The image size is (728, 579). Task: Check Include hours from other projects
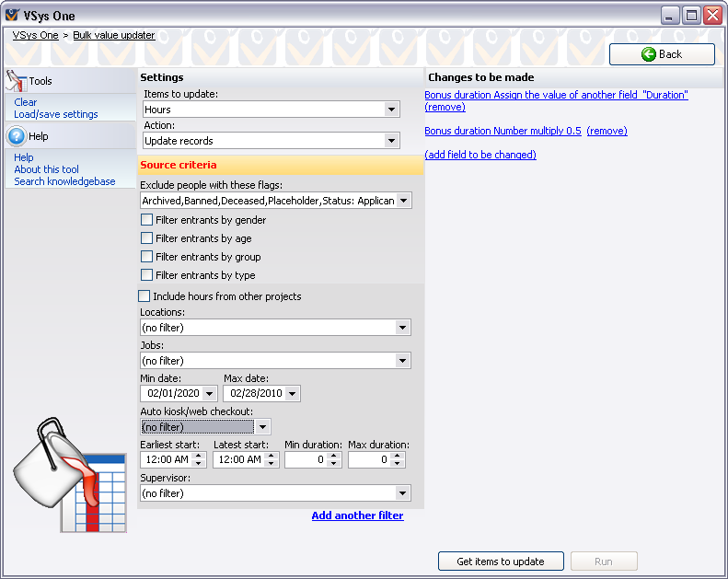pos(144,296)
